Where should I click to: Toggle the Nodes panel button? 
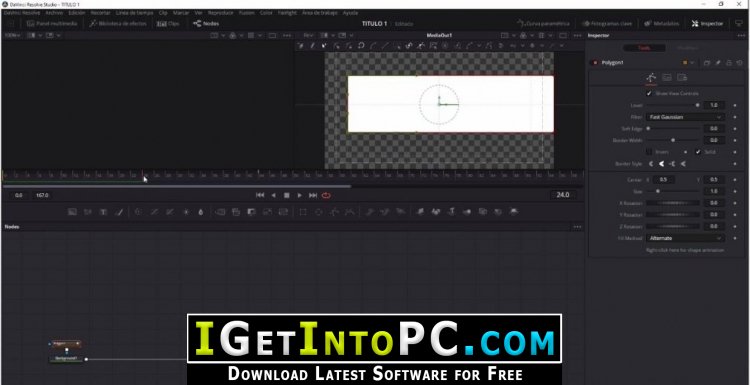[206, 23]
